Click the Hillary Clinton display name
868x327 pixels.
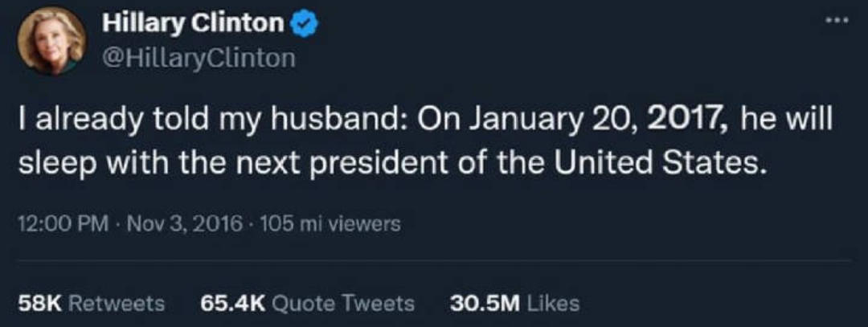pos(193,25)
